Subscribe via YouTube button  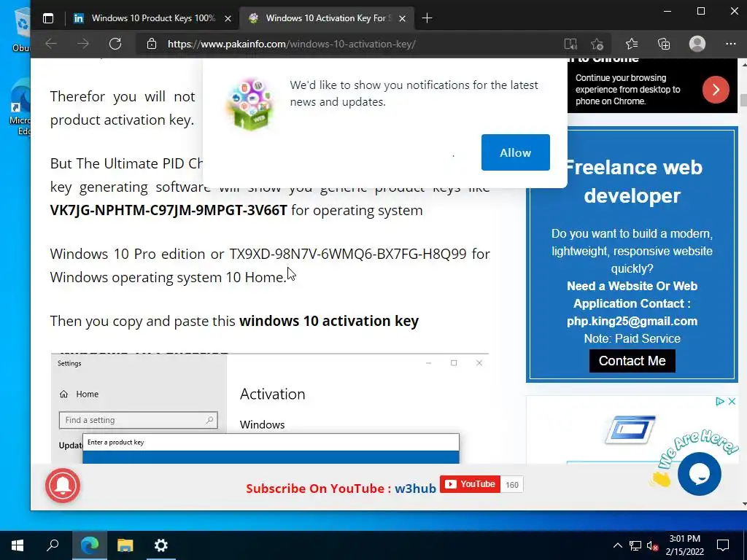tap(470, 484)
